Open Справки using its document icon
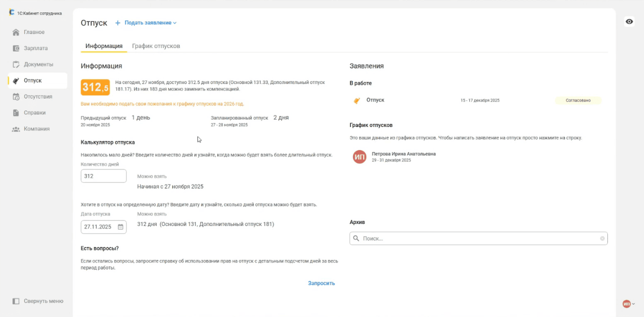 point(16,112)
